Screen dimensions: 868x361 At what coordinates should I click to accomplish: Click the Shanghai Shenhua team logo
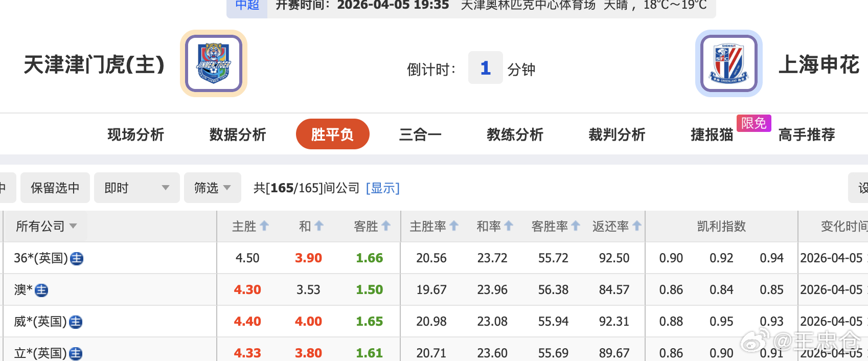coord(729,63)
